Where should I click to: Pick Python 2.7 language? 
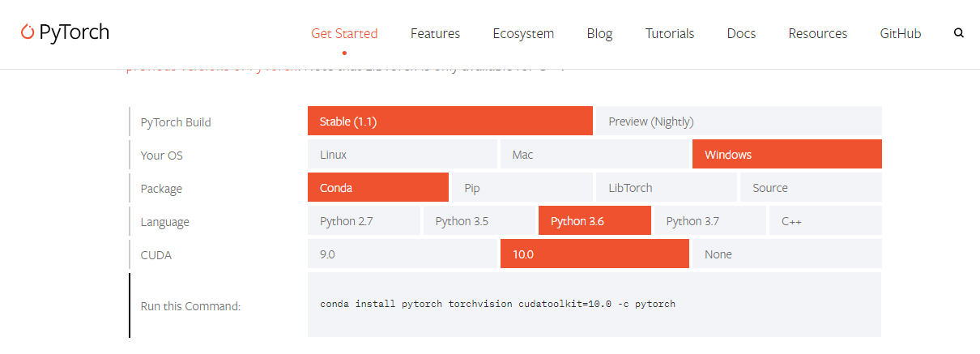tap(364, 220)
